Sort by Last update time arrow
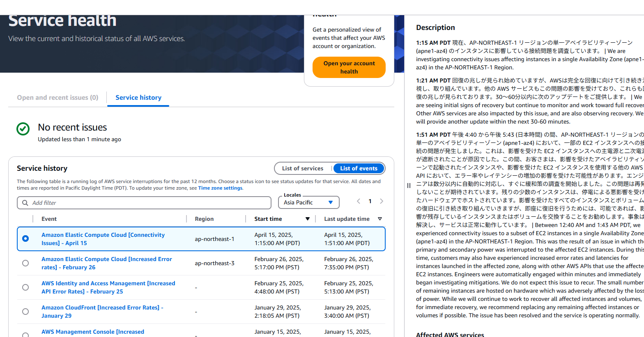 coord(380,219)
